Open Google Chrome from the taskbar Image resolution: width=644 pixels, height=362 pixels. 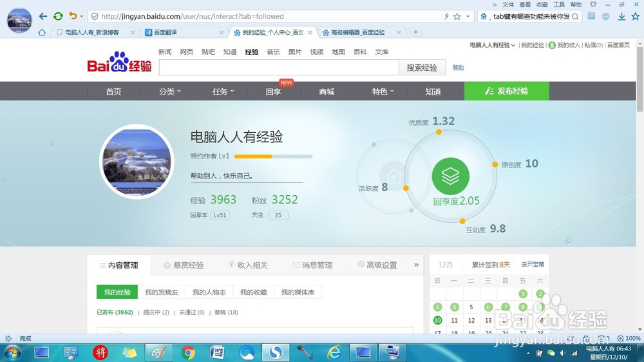click(x=188, y=352)
